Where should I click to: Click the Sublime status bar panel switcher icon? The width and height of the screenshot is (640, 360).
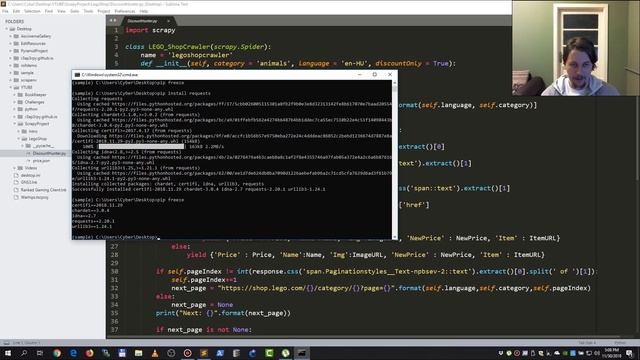(x=6, y=343)
